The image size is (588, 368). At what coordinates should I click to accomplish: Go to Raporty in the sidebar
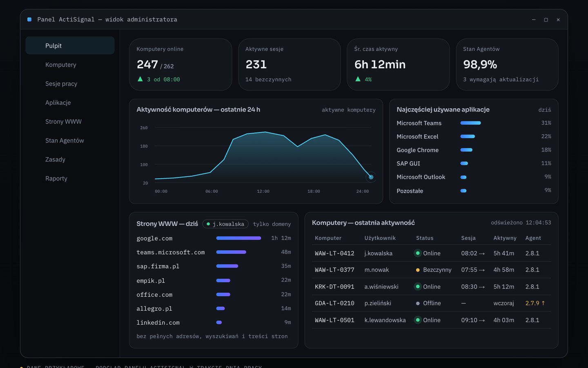(x=70, y=178)
